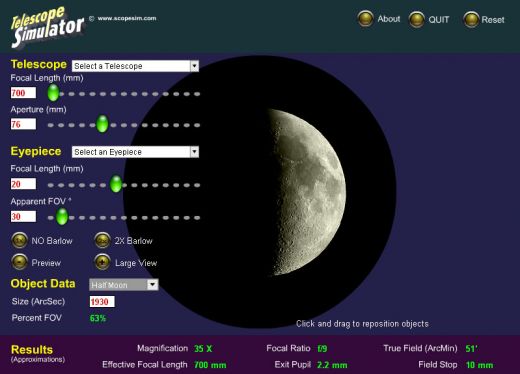This screenshot has width=520, height=374.
Task: Click the round QUIT button
Action: (416, 19)
